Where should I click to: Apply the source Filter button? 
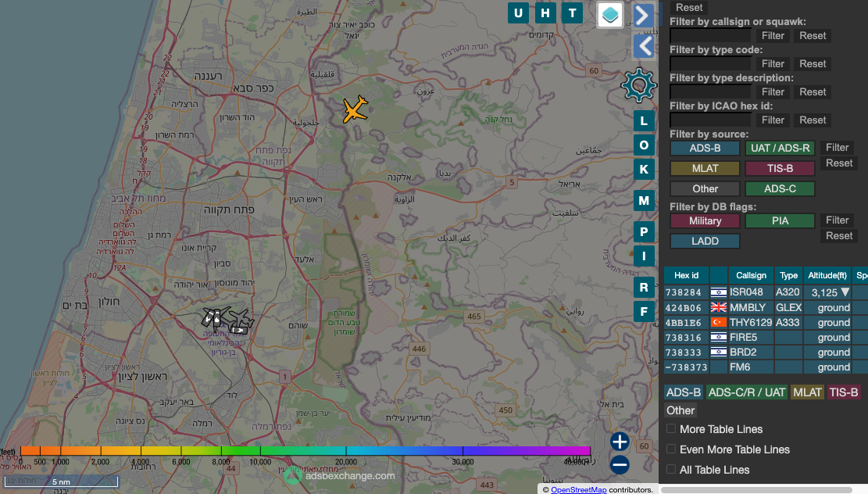pos(837,147)
